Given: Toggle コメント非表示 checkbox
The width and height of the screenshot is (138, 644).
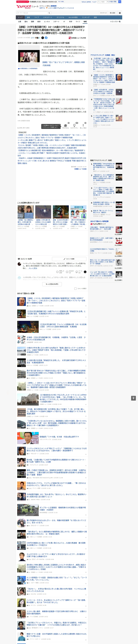Looking at the screenshot, I should [x=75, y=289].
